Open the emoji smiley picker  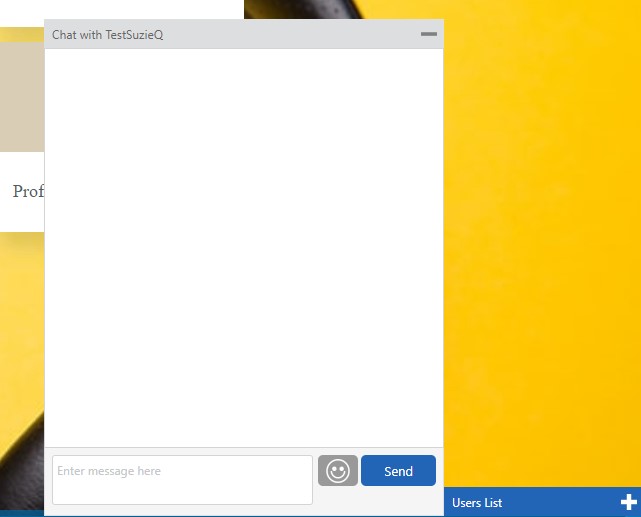tap(337, 471)
